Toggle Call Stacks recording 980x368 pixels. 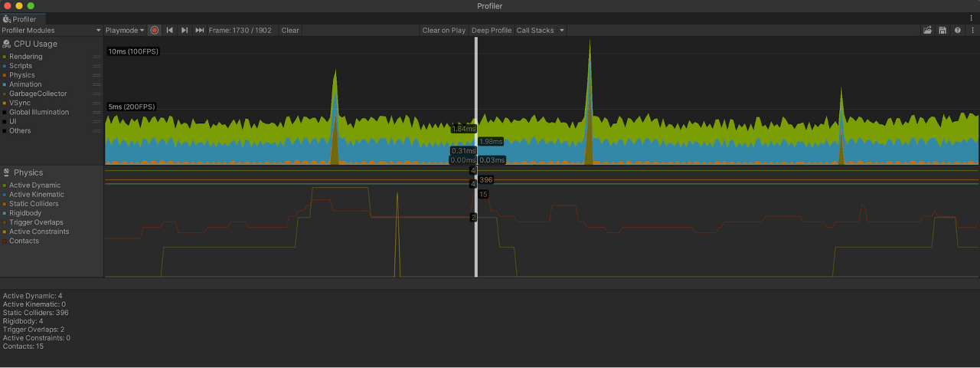[534, 31]
